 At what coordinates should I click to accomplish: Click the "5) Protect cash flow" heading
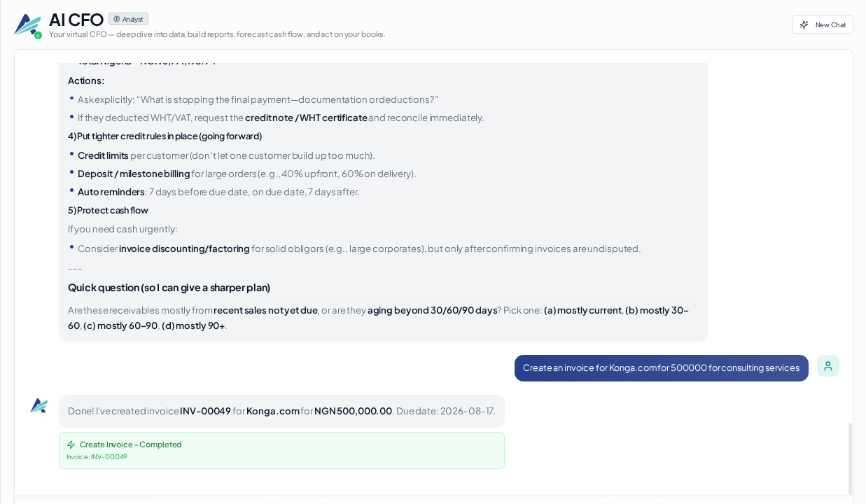(x=108, y=210)
